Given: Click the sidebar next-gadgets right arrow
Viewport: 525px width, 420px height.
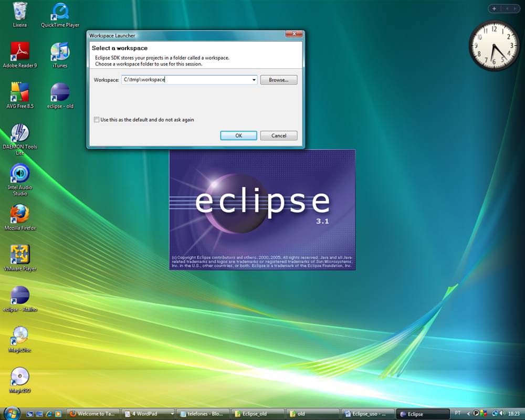Looking at the screenshot, I should [x=514, y=9].
